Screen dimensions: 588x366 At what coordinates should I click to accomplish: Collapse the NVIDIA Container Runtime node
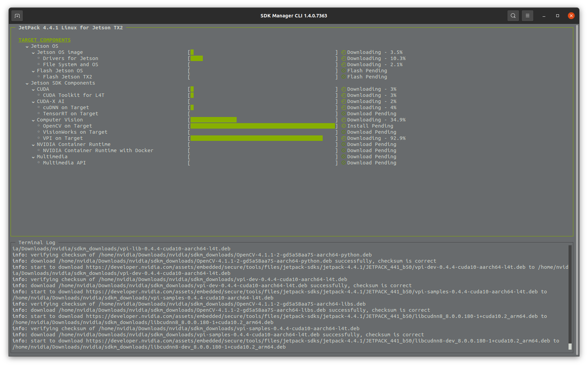pyautogui.click(x=33, y=145)
